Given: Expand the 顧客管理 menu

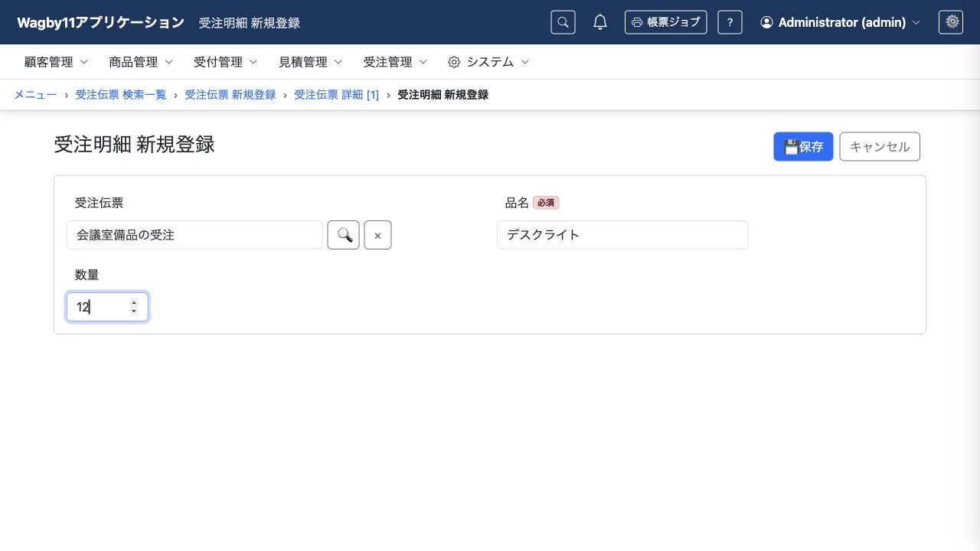Looking at the screenshot, I should coord(57,62).
